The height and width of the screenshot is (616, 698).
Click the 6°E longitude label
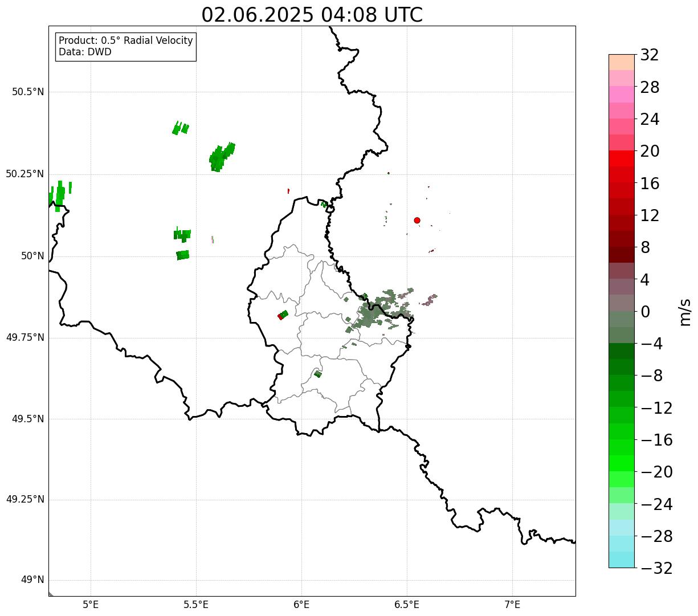301,605
